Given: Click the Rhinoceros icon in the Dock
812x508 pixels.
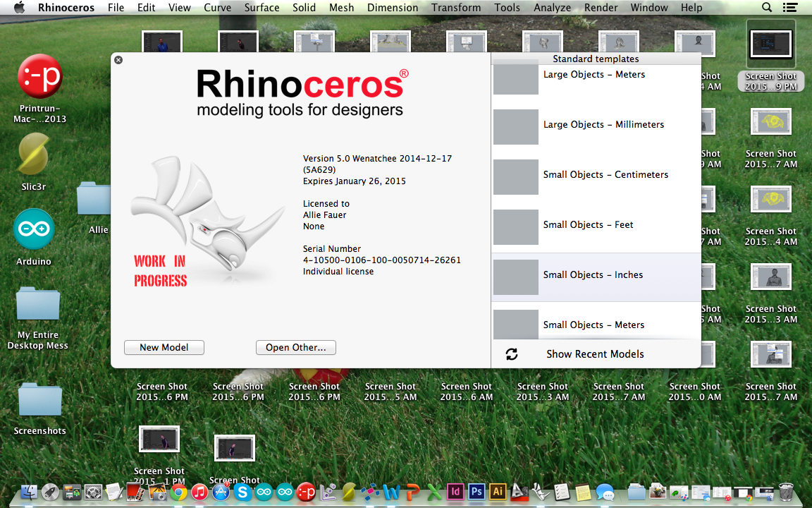Looking at the screenshot, I should coord(541,492).
